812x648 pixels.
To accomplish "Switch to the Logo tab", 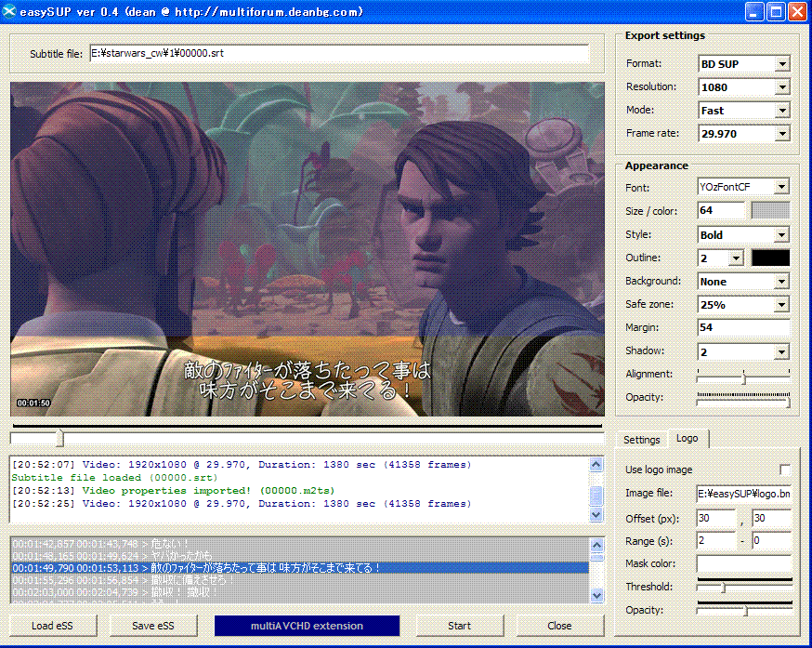I will point(688,438).
